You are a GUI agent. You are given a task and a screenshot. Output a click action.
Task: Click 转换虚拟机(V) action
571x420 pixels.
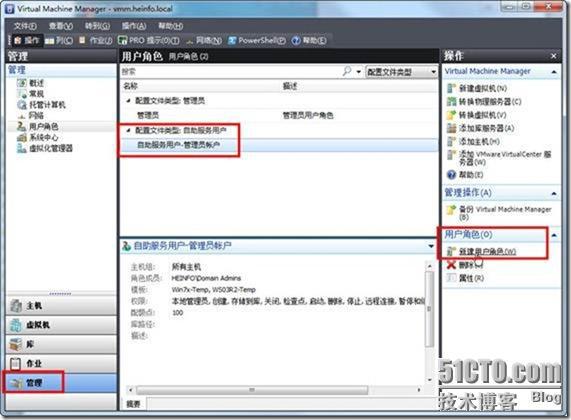pyautogui.click(x=477, y=115)
